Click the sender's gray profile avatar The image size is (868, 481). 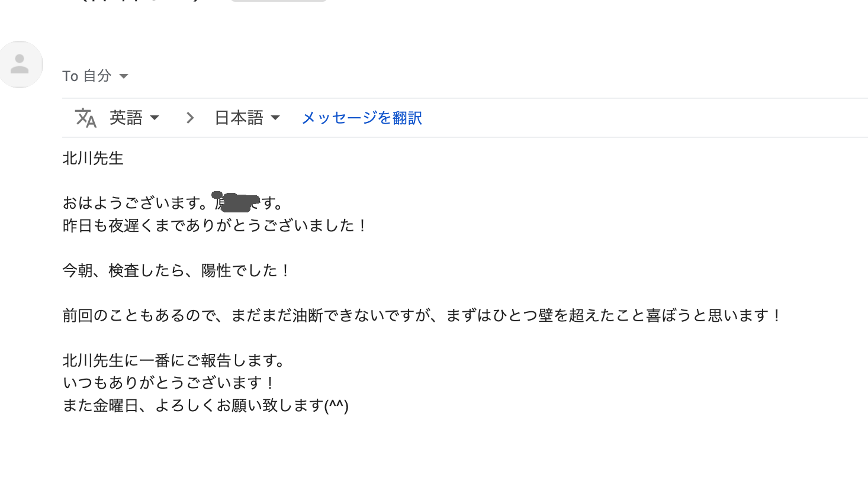tap(20, 64)
